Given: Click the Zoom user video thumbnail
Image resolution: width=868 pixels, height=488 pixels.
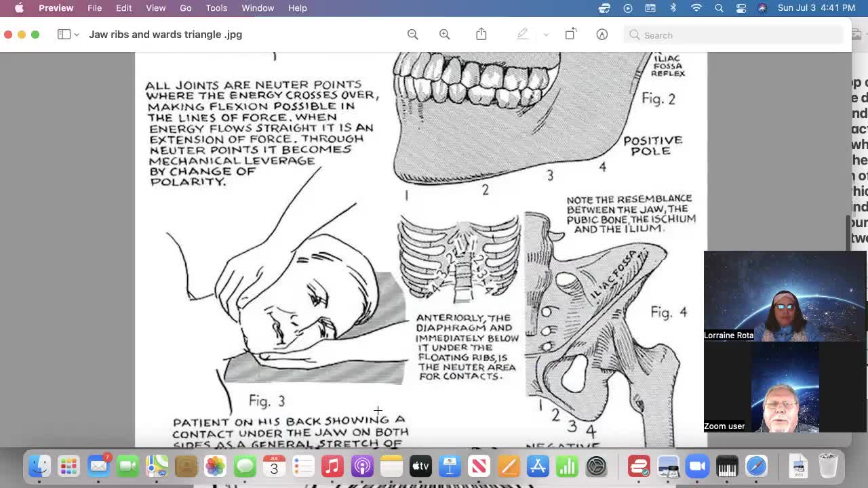Looking at the screenshot, I should 785,387.
